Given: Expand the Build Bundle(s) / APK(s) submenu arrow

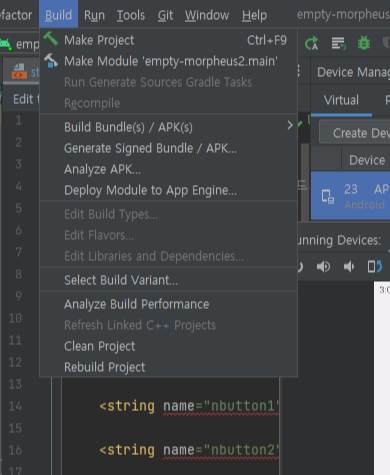Looking at the screenshot, I should (x=290, y=125).
